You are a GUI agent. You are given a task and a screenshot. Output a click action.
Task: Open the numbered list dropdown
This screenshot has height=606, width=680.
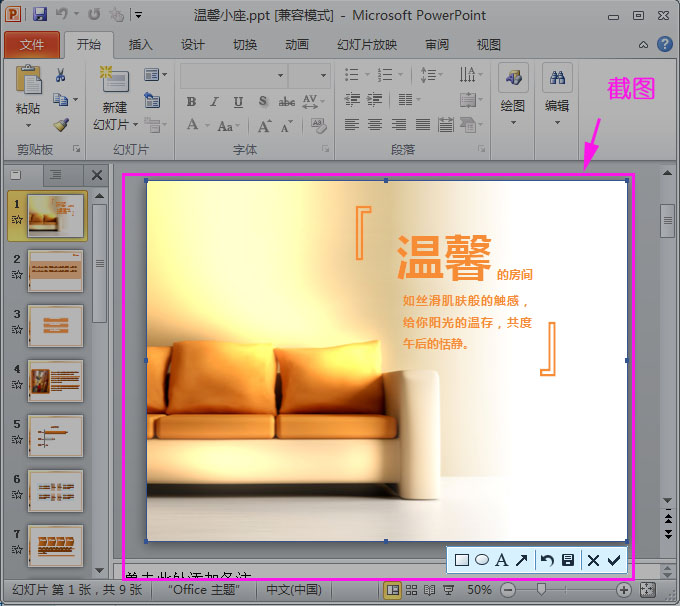[x=400, y=75]
